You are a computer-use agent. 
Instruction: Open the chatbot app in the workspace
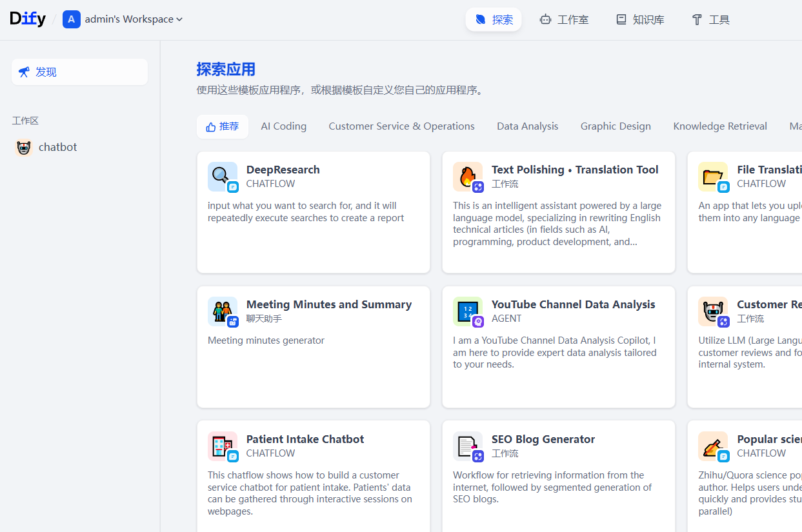coord(79,147)
